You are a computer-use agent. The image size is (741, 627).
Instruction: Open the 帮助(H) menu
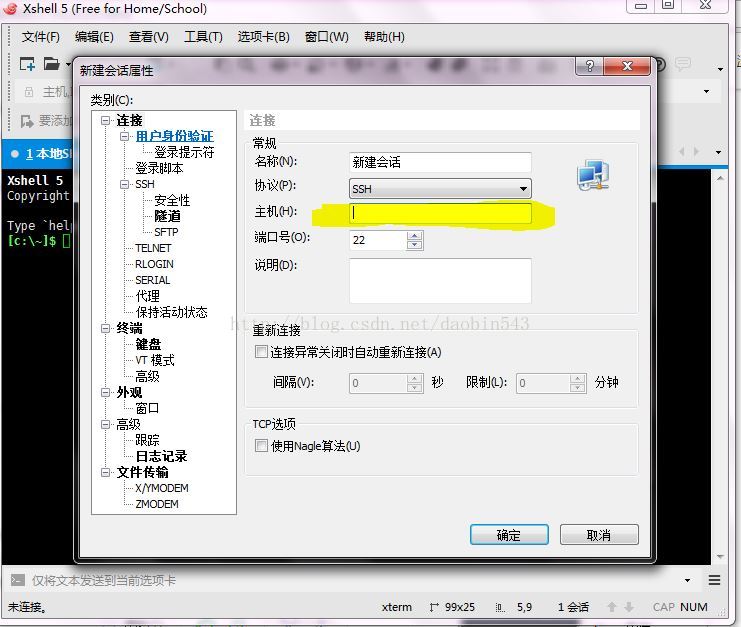click(x=384, y=37)
